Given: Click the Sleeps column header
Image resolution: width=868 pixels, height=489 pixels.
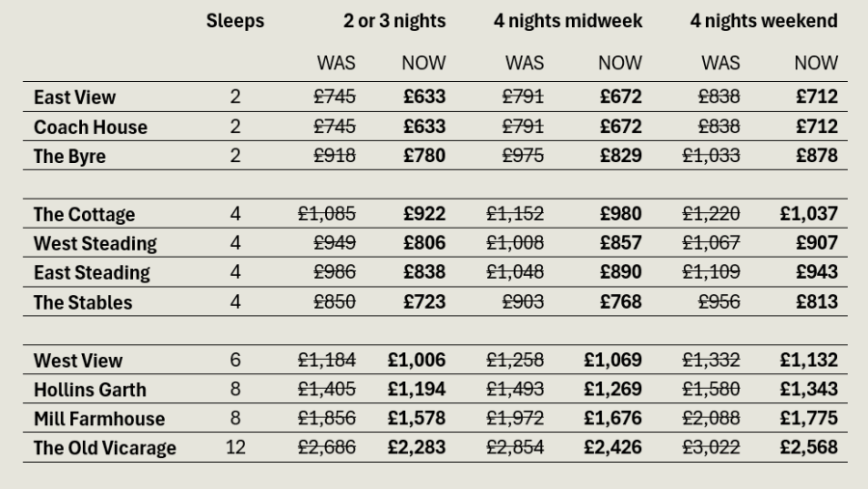Looking at the screenshot, I should (235, 22).
